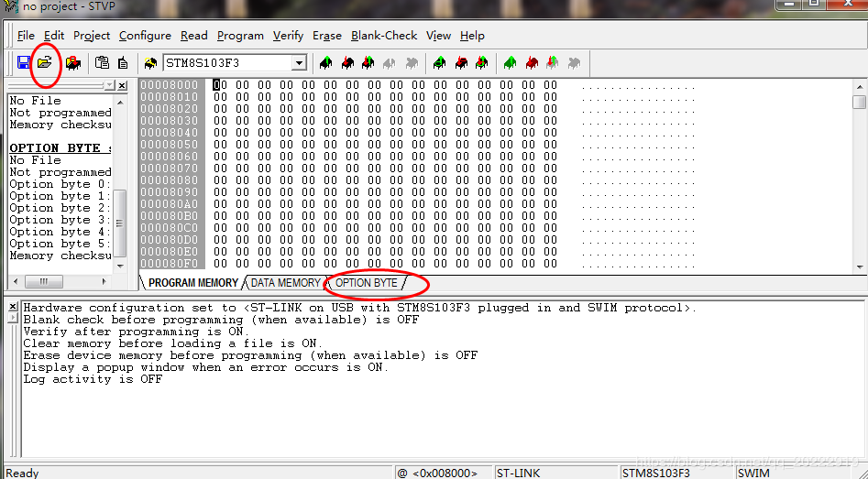The height and width of the screenshot is (479, 868).
Task: Click the Open file folder icon
Action: point(44,62)
